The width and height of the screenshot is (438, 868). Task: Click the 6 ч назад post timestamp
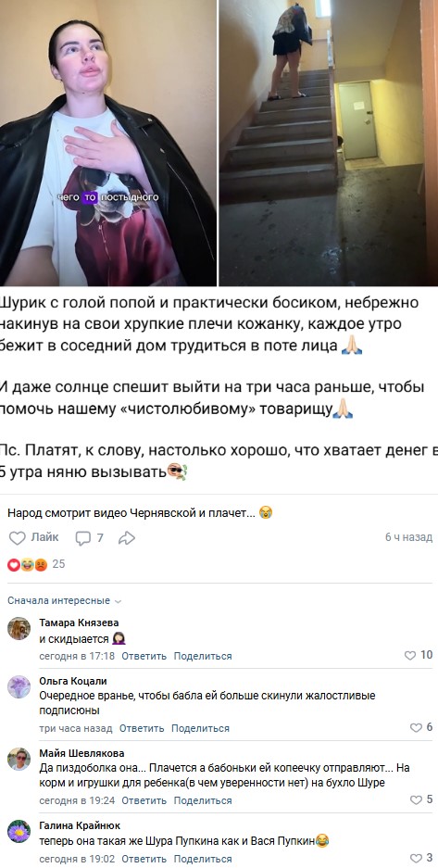(x=408, y=537)
